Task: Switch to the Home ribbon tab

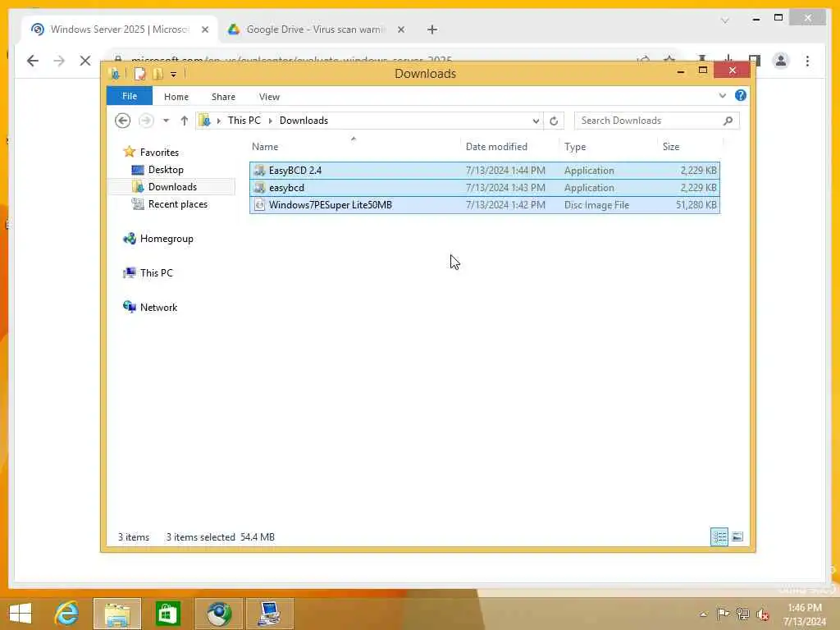Action: click(x=176, y=97)
